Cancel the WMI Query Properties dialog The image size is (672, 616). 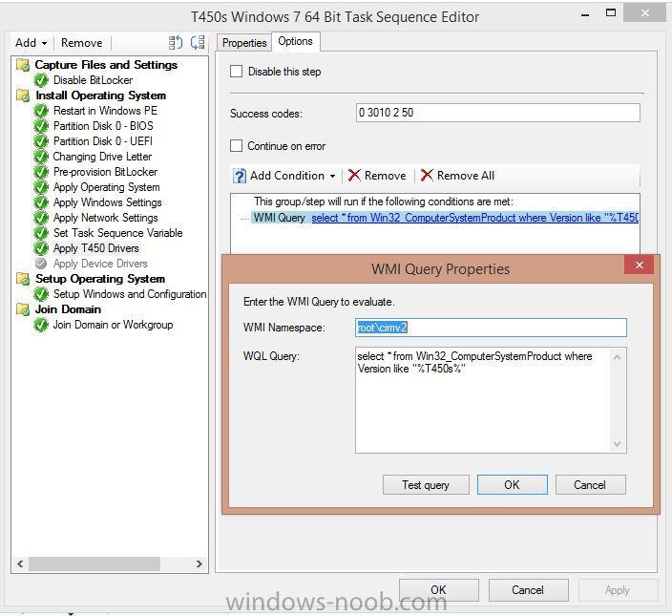pos(590,485)
